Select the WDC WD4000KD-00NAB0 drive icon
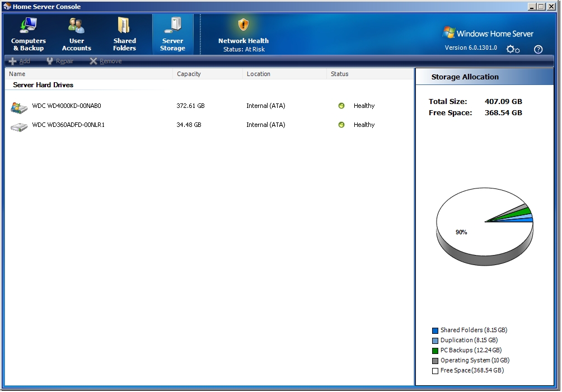The height and width of the screenshot is (392, 562). (x=19, y=106)
